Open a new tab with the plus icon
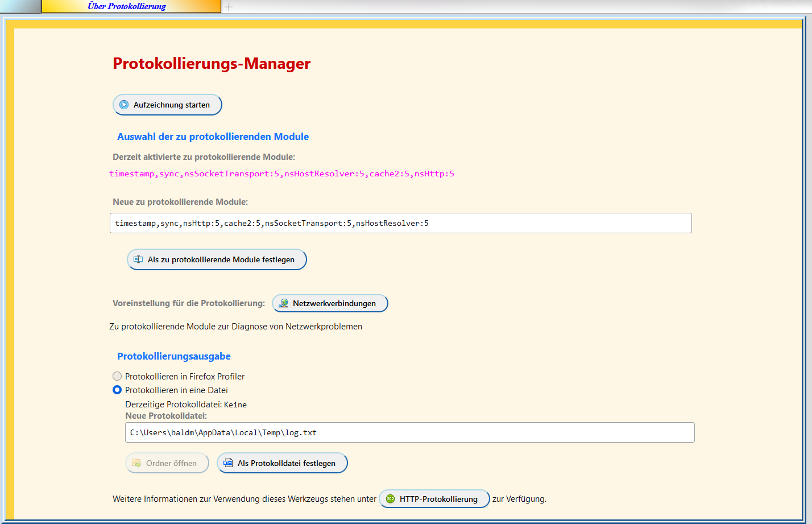 coord(229,7)
